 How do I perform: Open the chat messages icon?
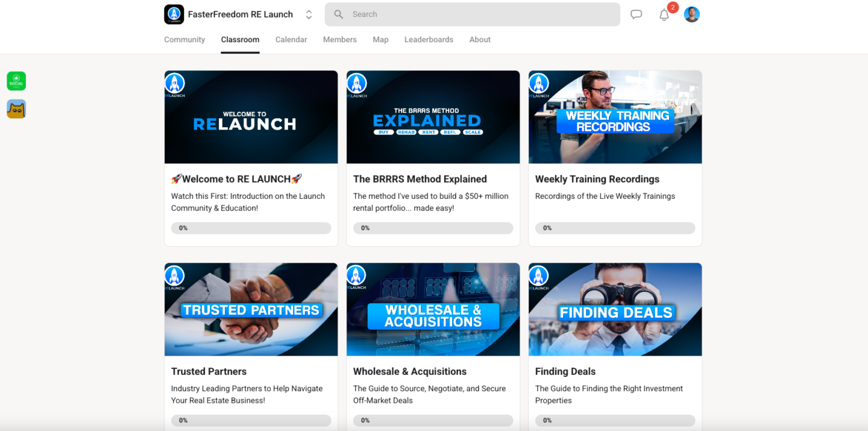pyautogui.click(x=636, y=14)
